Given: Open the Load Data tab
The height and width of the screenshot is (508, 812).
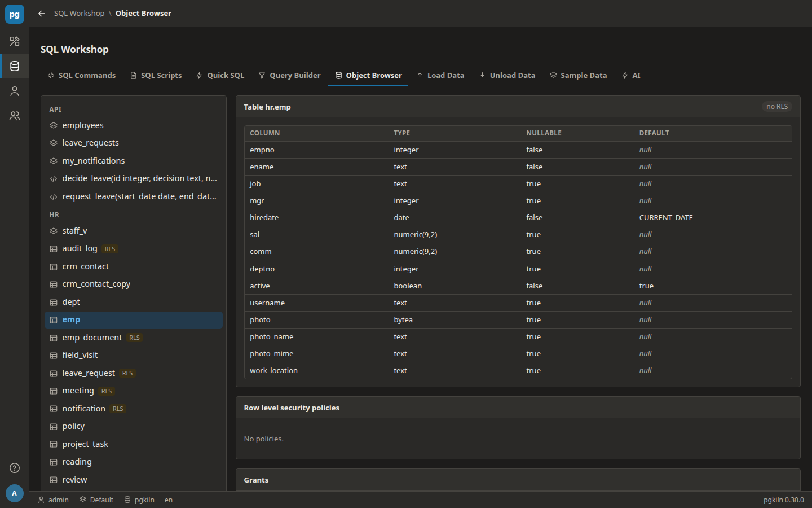Looking at the screenshot, I should click(x=440, y=76).
